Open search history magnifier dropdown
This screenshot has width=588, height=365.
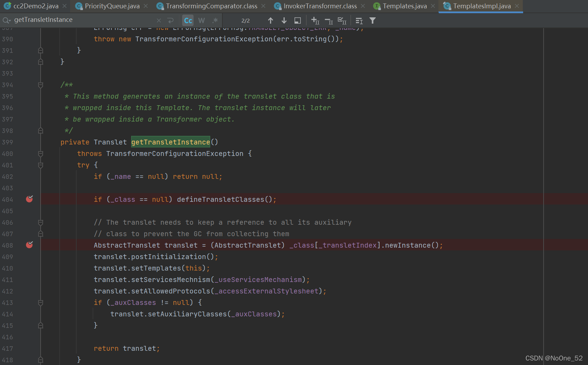[x=7, y=20]
